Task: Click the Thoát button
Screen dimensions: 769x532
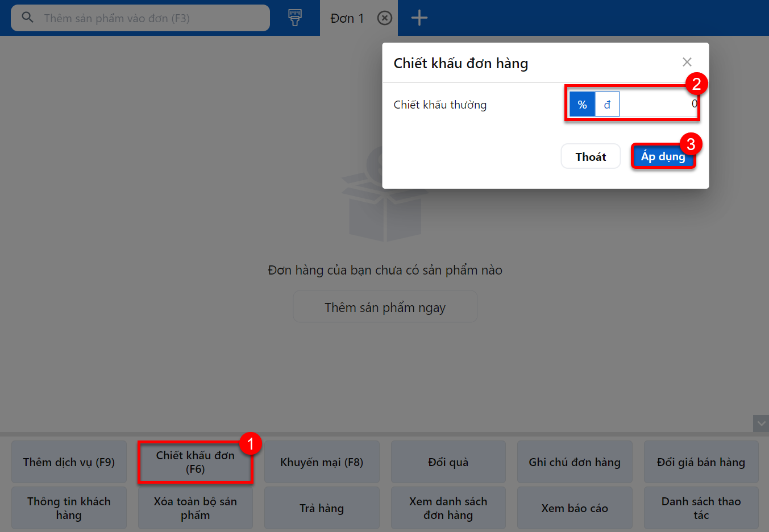Action: coord(591,156)
